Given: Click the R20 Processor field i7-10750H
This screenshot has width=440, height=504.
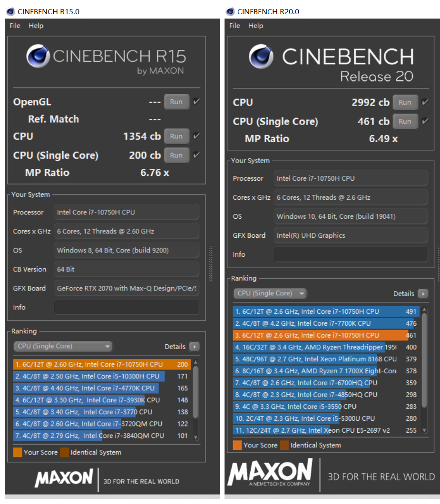Looking at the screenshot, I should [351, 178].
